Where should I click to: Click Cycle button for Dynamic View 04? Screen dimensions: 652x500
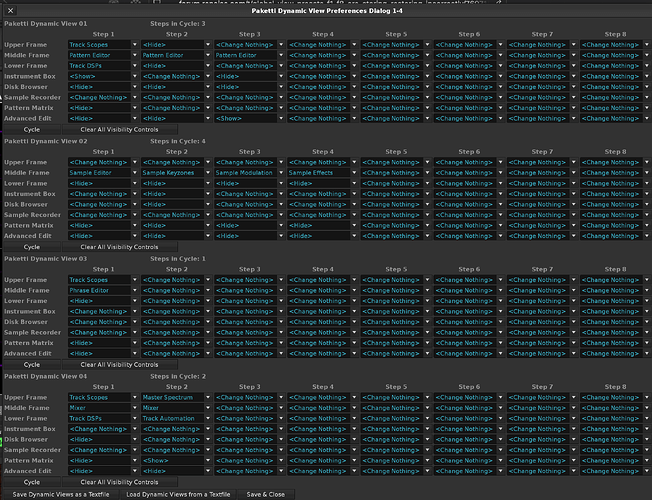[32, 482]
